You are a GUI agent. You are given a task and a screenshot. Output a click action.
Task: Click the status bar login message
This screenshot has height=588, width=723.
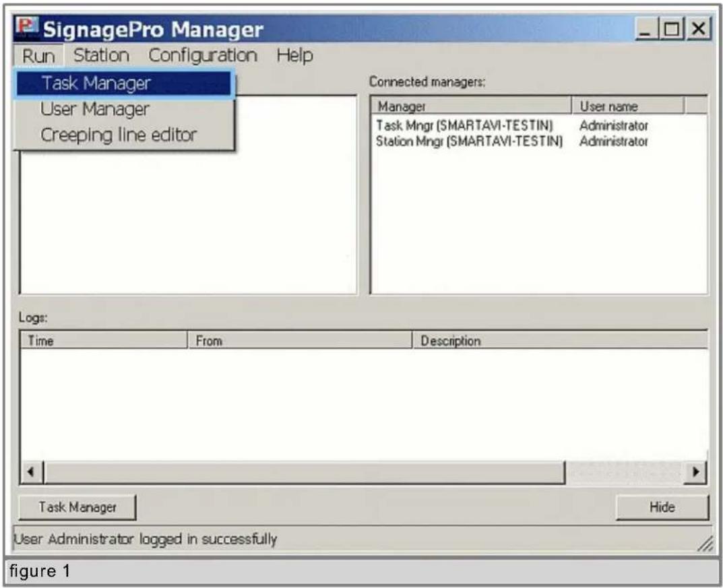(x=146, y=539)
